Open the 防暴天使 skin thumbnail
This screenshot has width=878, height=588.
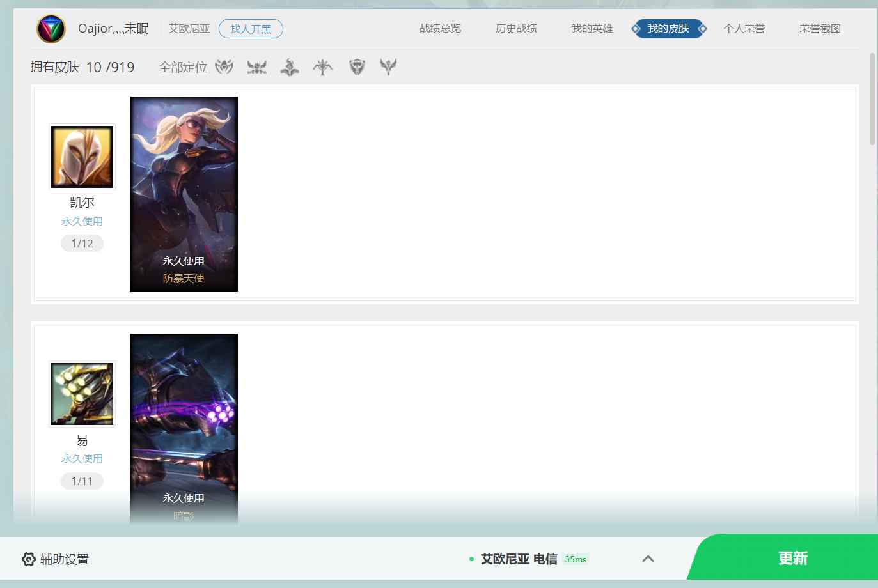(184, 194)
